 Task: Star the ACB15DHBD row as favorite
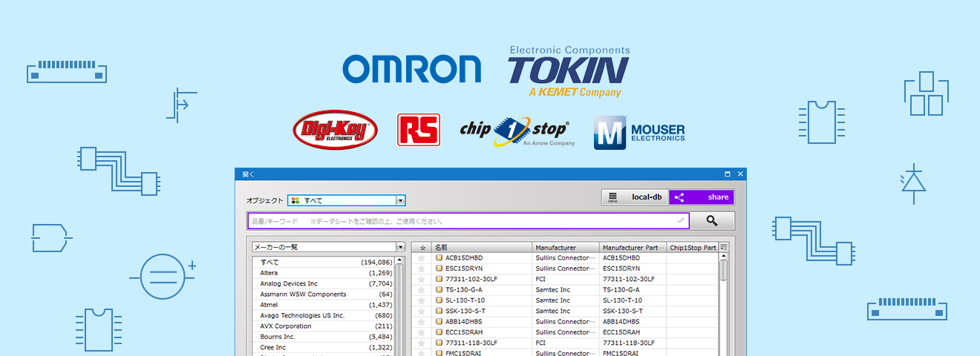pyautogui.click(x=422, y=258)
